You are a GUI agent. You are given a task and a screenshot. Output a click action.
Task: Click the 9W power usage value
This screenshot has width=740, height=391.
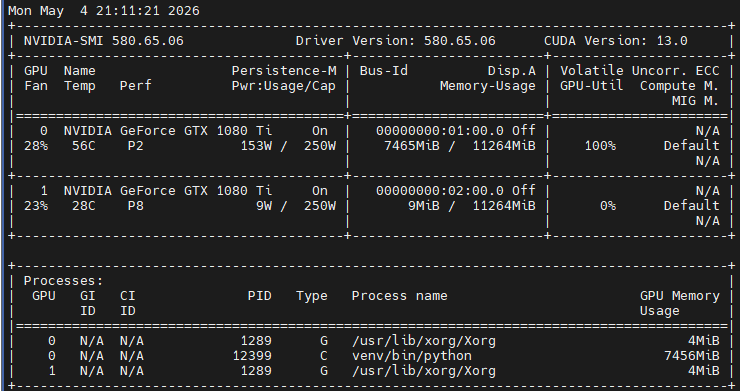[x=264, y=206]
